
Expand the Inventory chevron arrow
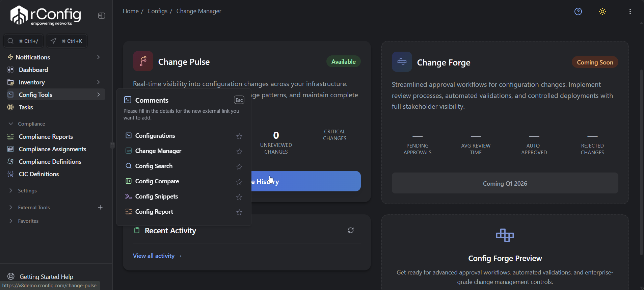99,82
